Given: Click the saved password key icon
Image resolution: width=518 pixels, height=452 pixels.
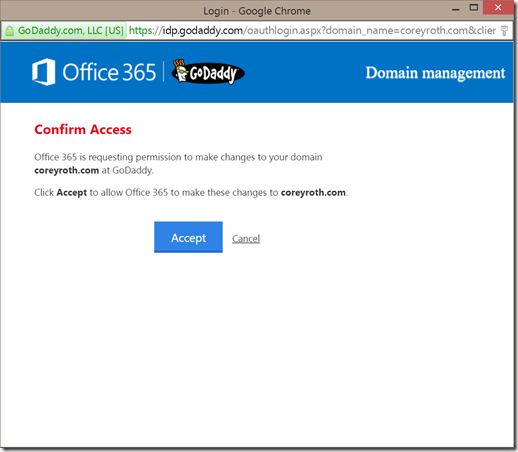Looking at the screenshot, I should (504, 31).
